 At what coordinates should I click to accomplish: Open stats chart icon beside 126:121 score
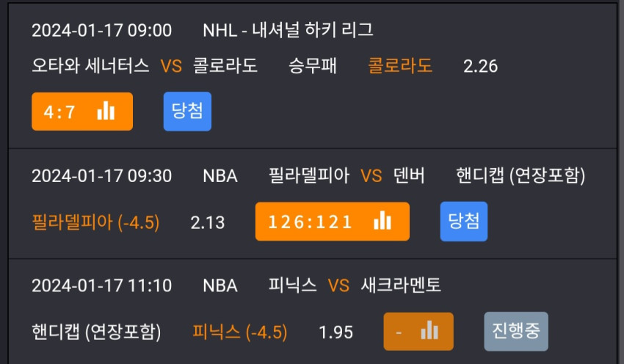[x=382, y=220]
